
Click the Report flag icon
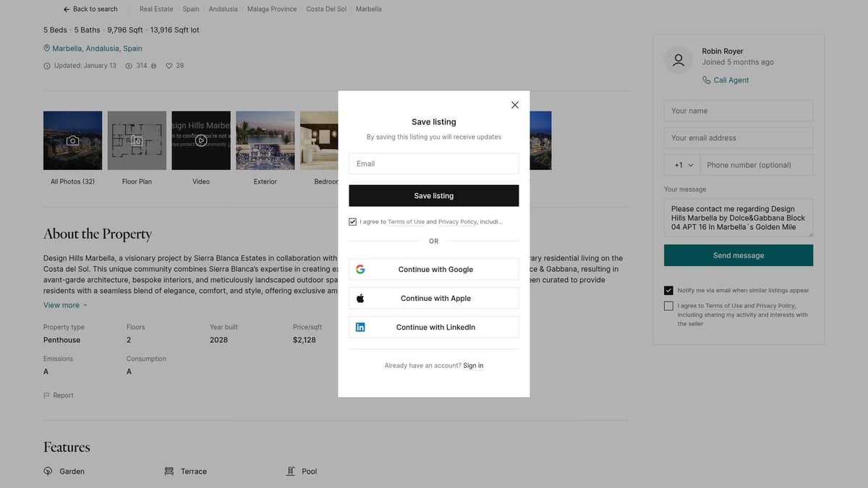tap(47, 395)
